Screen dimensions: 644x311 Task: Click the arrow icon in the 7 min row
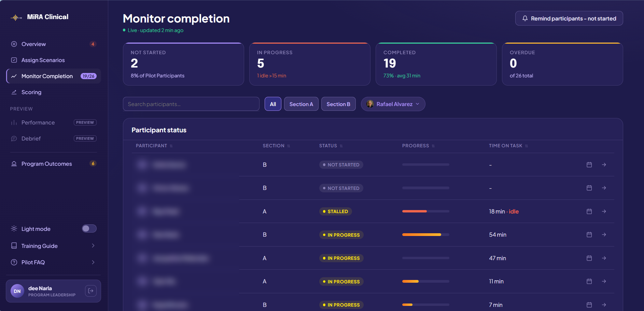(604, 305)
